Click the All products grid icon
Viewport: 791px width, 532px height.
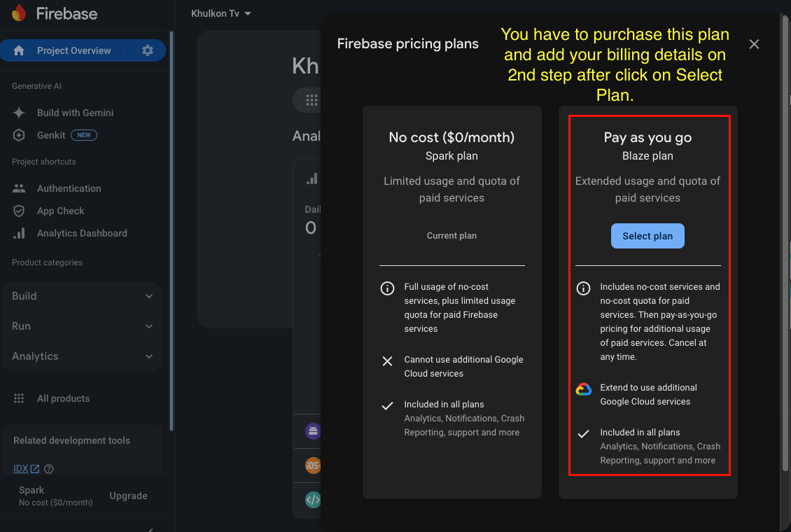point(19,398)
